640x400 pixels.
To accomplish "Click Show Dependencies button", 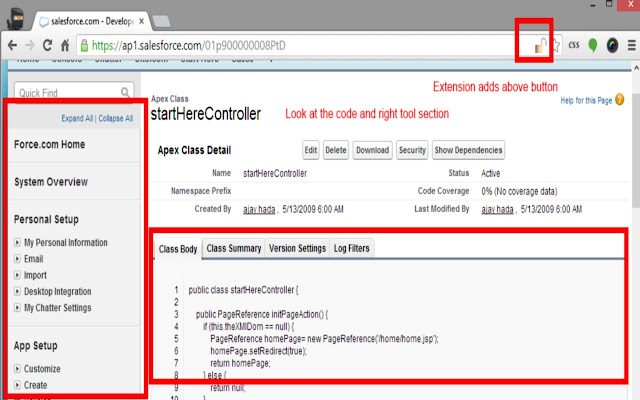I will 469,150.
